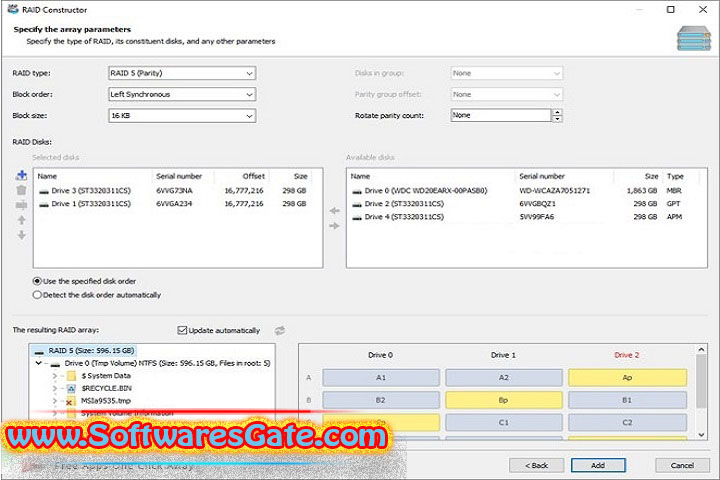The image size is (720, 480).
Task: Select Drive 3 (ST3320311CS) row
Action: click(x=178, y=191)
